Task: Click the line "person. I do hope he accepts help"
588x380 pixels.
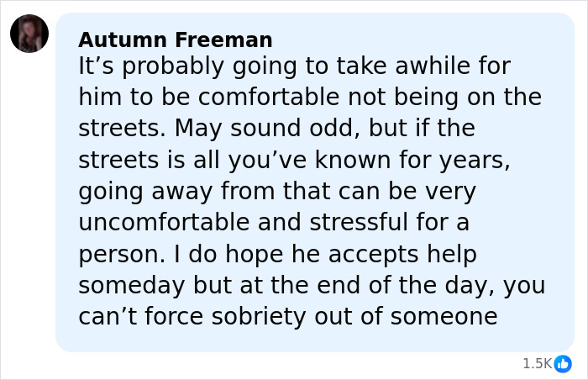Action: coord(277,255)
